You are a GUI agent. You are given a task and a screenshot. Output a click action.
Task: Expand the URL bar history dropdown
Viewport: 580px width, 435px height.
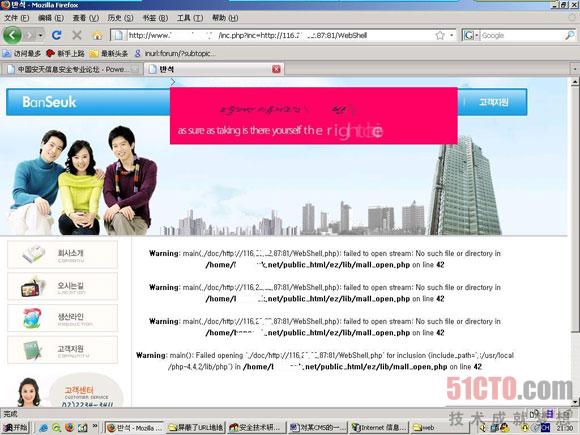(452, 36)
